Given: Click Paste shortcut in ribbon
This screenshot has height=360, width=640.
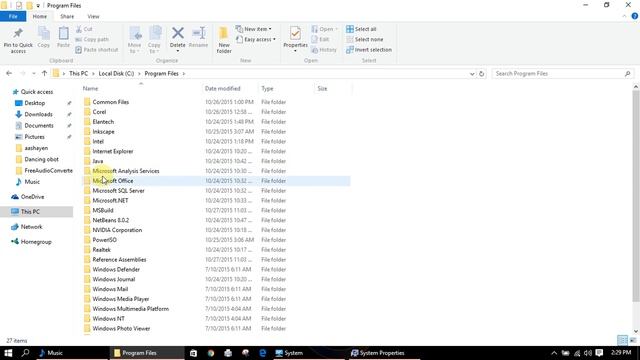Looking at the screenshot, I should point(97,49).
